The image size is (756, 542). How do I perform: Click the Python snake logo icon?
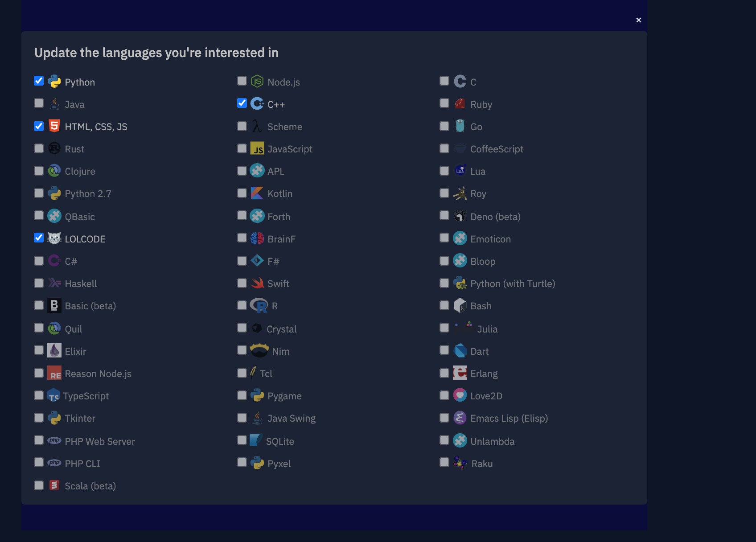[x=54, y=82]
